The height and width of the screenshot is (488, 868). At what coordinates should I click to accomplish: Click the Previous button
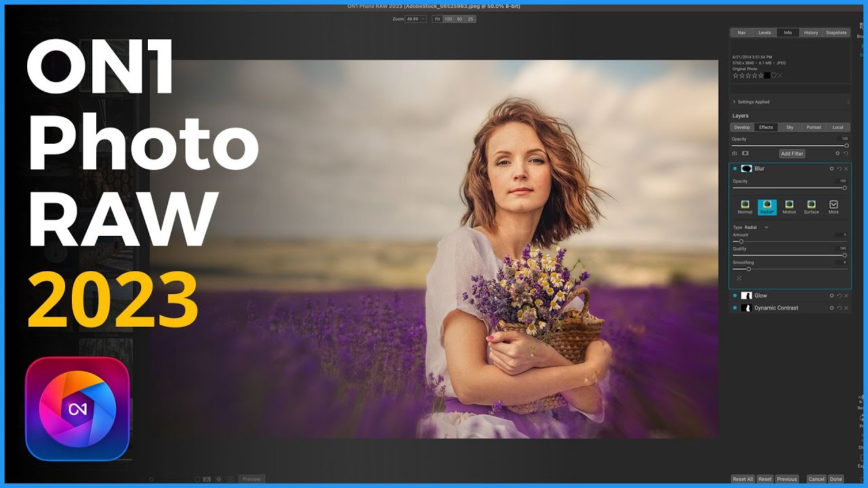[x=787, y=479]
